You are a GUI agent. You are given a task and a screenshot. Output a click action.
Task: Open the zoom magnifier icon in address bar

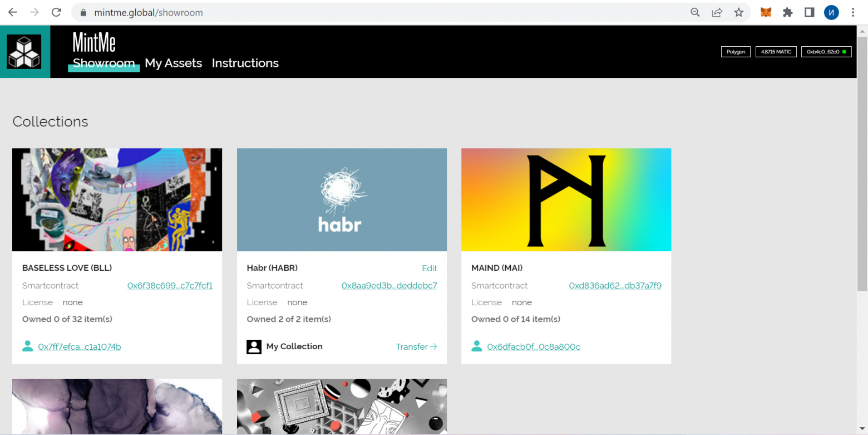pyautogui.click(x=695, y=12)
